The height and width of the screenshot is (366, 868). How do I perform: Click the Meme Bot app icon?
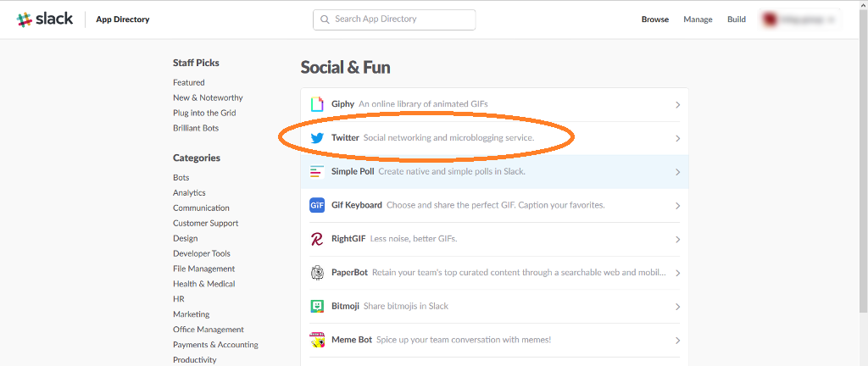pyautogui.click(x=317, y=340)
